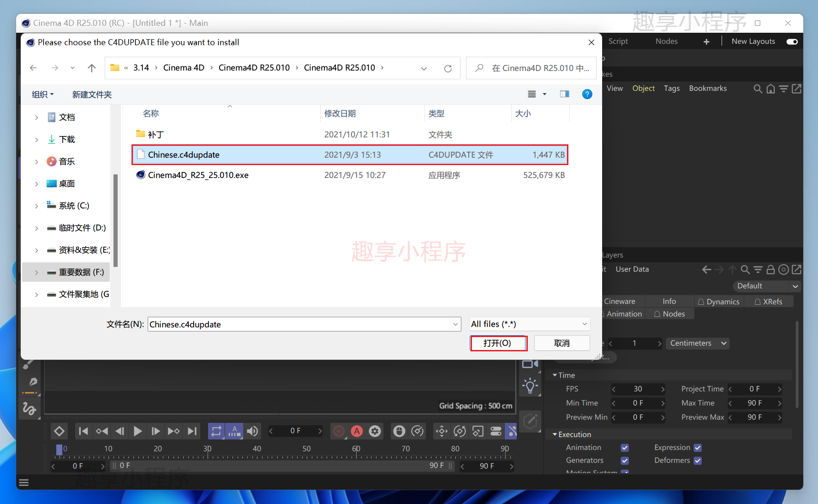Toggle the all-frames playback icon

234,432
